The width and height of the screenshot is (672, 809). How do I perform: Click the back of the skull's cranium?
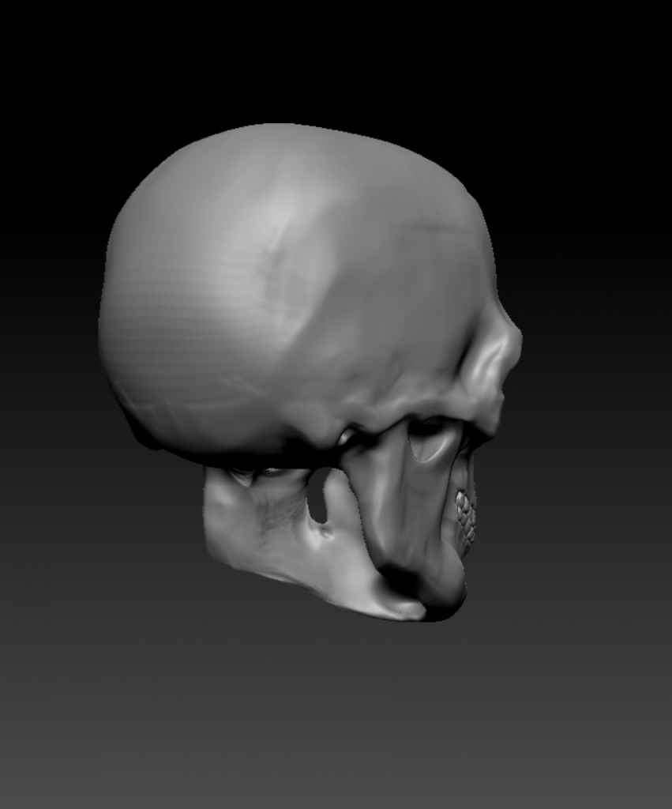[118, 316]
